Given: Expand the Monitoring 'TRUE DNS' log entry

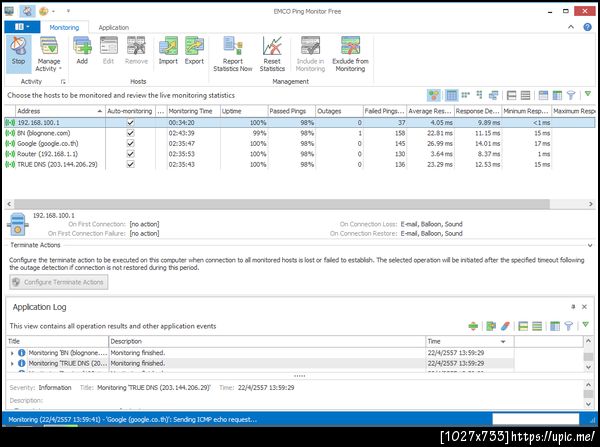Looking at the screenshot, I should (12, 363).
